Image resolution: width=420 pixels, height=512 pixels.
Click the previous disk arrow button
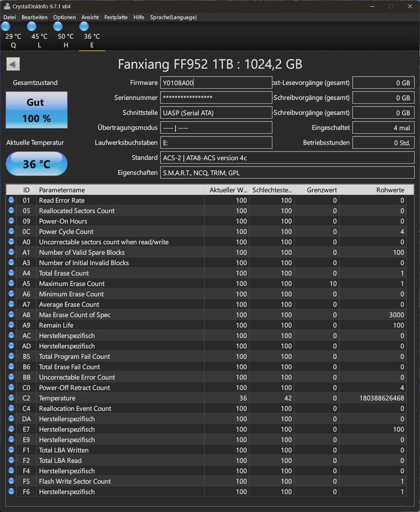pos(13,64)
